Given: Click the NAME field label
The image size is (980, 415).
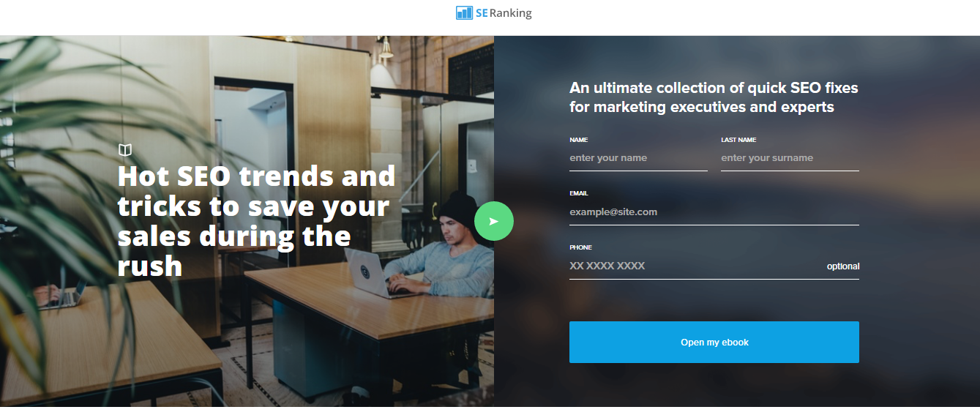Looking at the screenshot, I should pyautogui.click(x=578, y=140).
